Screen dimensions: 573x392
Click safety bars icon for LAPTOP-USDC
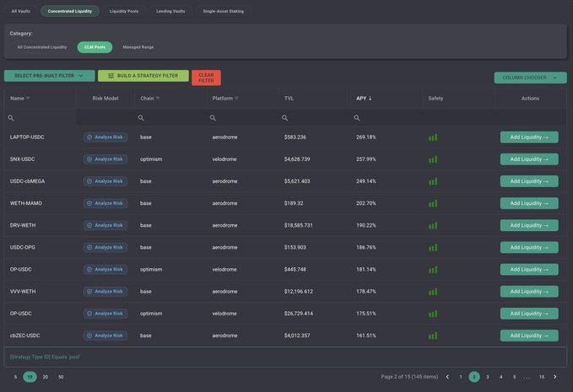(433, 137)
